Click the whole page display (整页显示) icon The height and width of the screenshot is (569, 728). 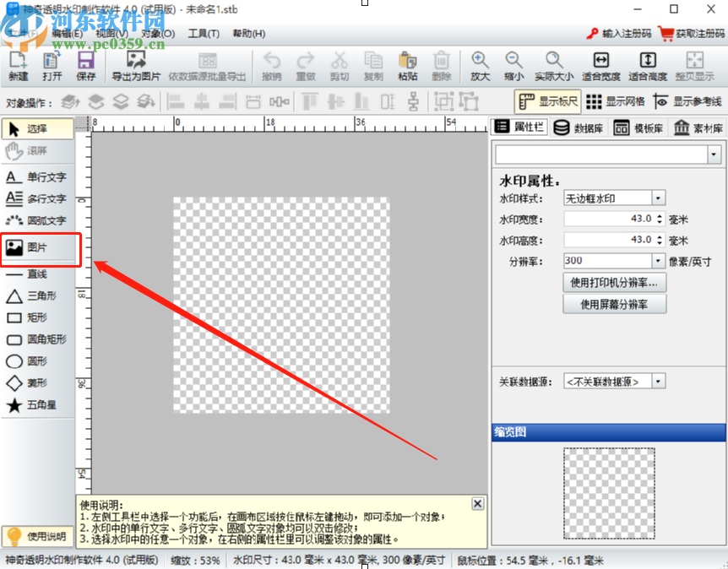694,67
